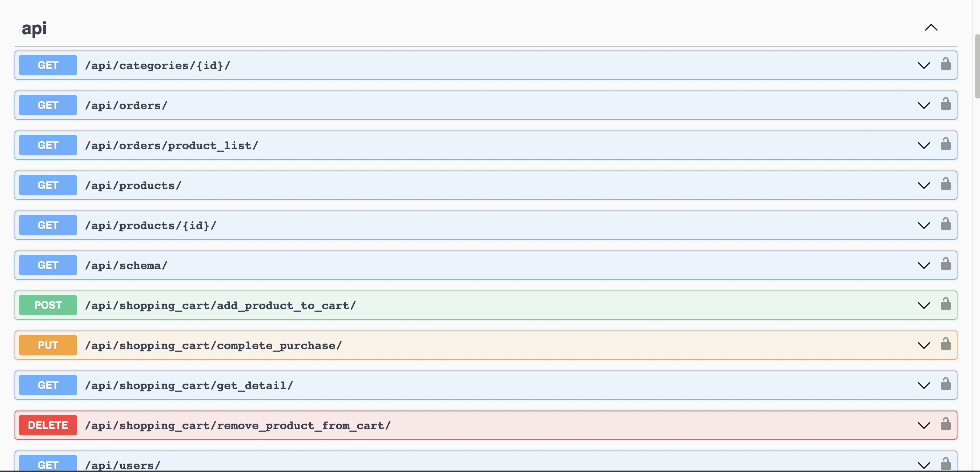This screenshot has width=980, height=472.
Task: Expand GET /api/products/ chevron
Action: pos(924,185)
